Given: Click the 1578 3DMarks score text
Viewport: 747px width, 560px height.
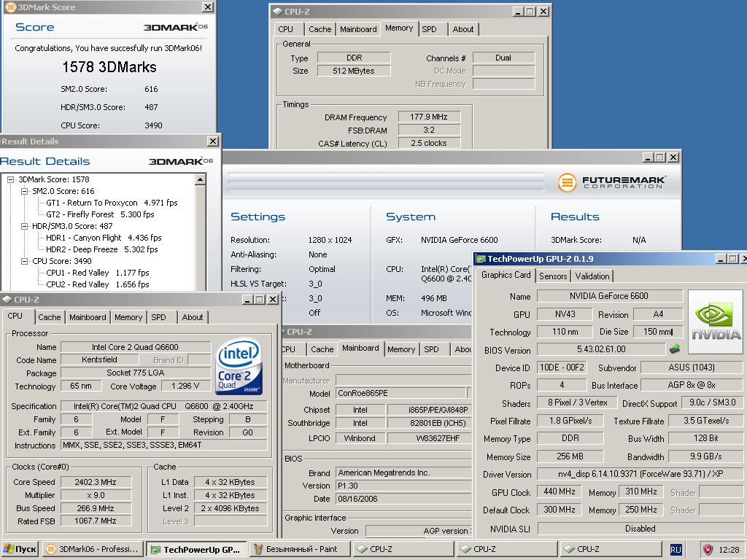Looking at the screenshot, I should point(109,67).
